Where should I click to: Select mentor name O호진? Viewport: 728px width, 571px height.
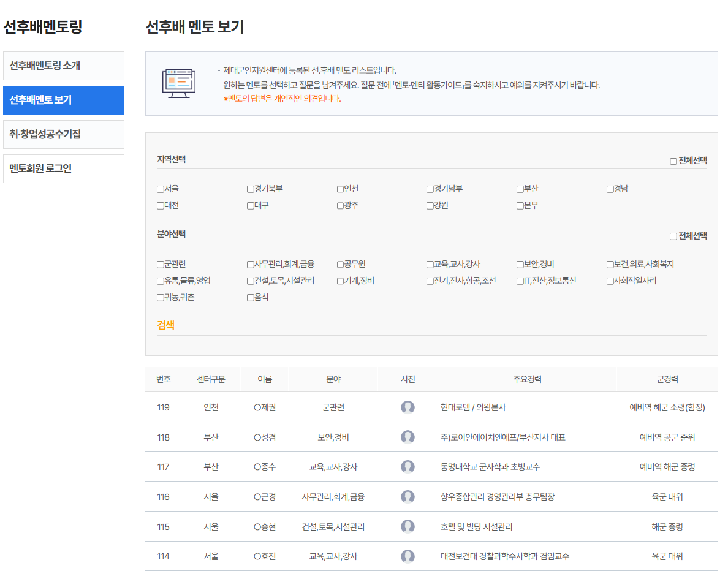[265, 556]
